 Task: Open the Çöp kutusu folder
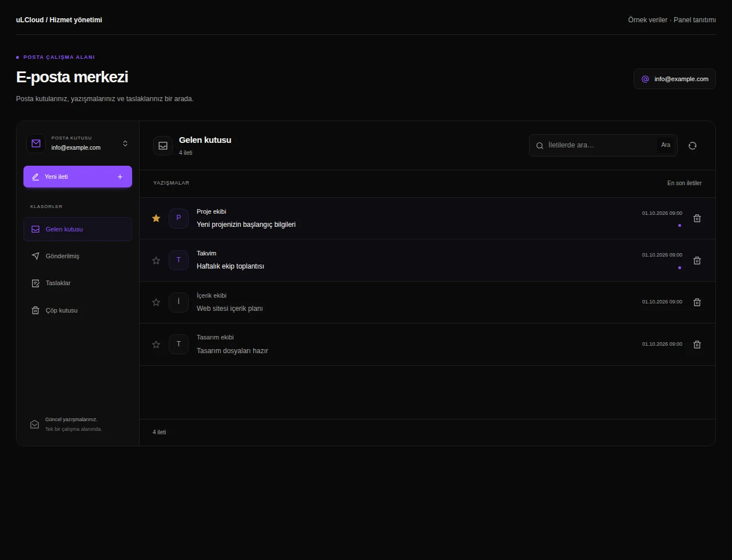[78, 310]
